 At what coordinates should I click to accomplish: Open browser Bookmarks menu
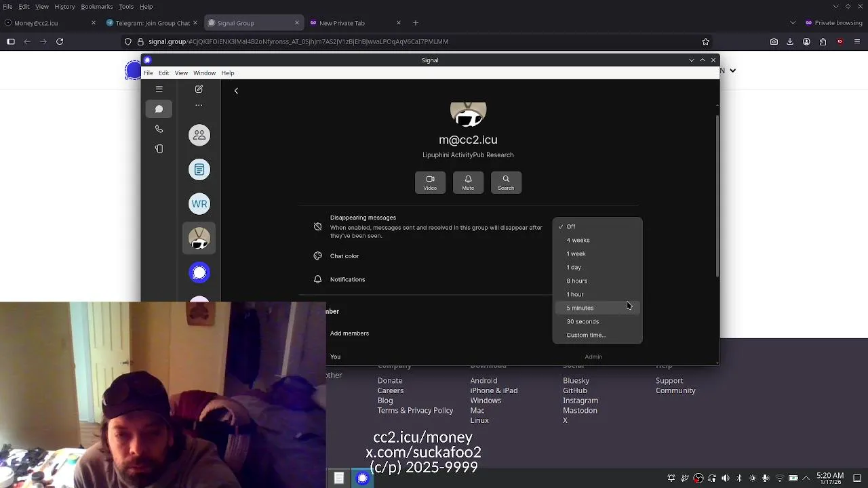tap(97, 7)
